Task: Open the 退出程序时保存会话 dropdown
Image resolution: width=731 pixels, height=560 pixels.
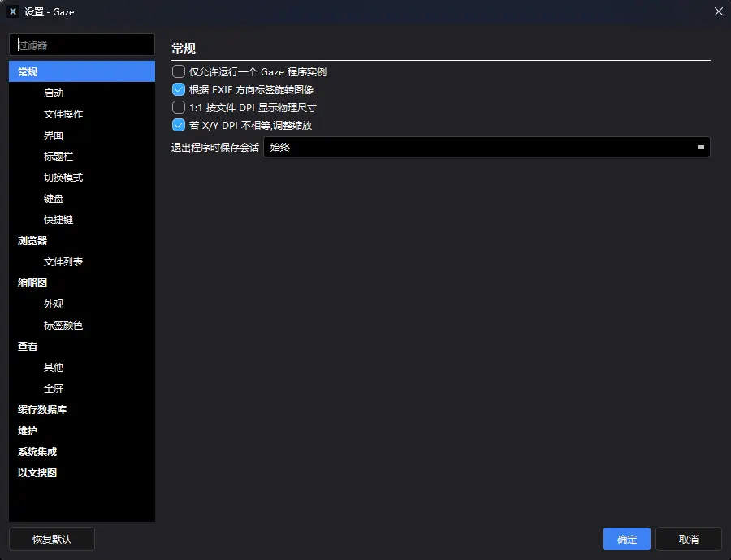Action: (x=487, y=147)
